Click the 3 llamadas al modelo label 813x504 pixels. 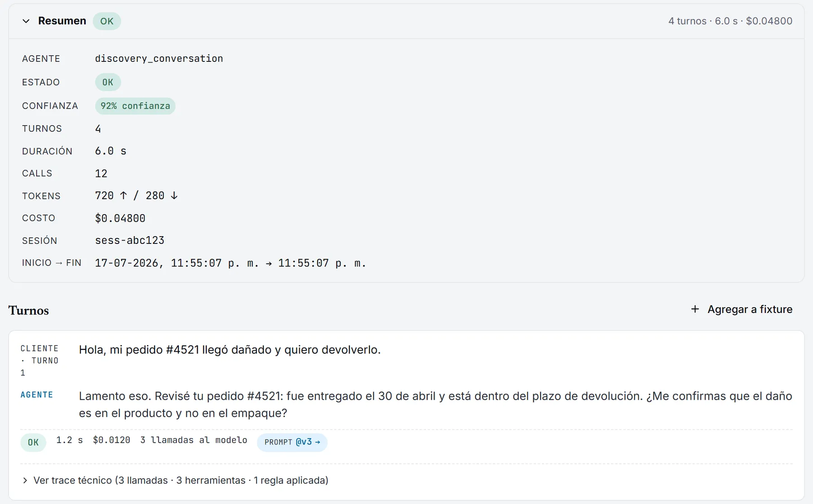[x=194, y=440]
